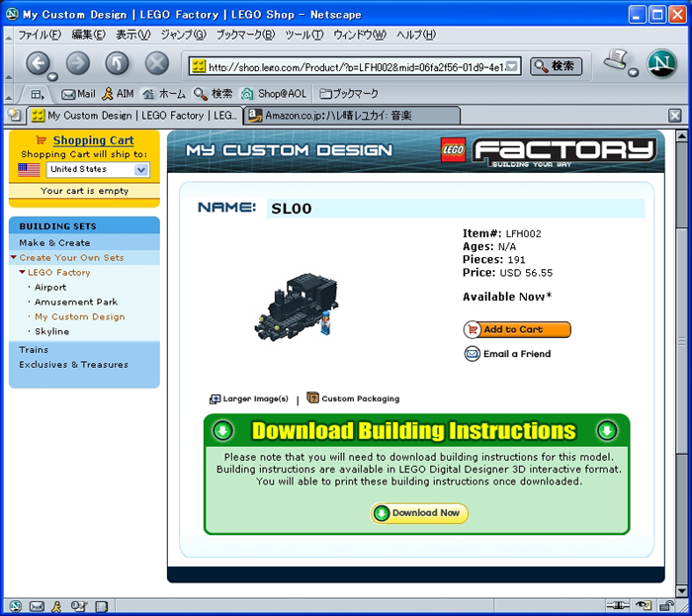Viewport: 692px width, 616px height.
Task: Close the current tab with X button
Action: (x=675, y=116)
